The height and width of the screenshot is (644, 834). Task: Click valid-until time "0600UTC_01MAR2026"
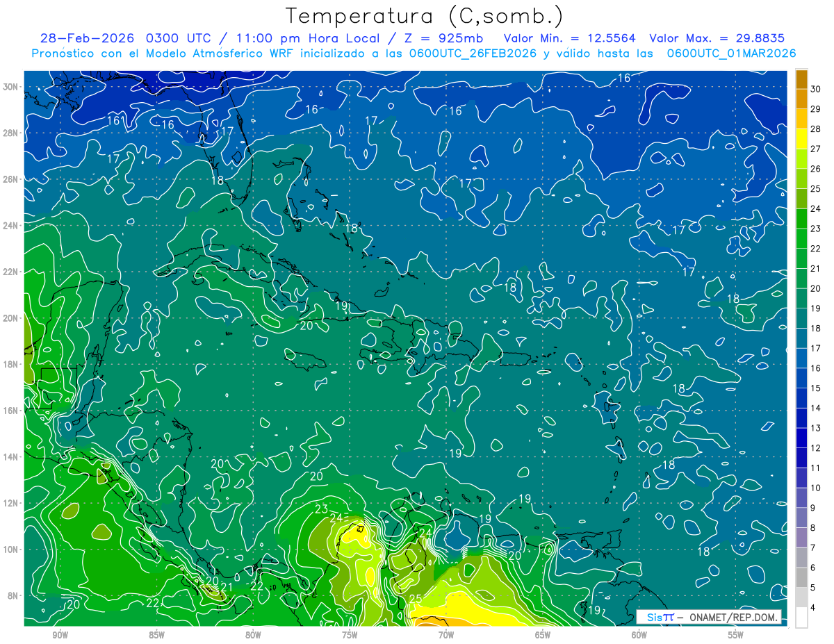(x=731, y=53)
